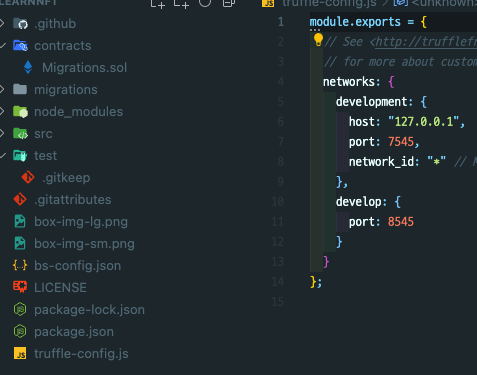Image resolution: width=477 pixels, height=375 pixels.
Task: Click line number 15 in the gutter
Action: coord(277,302)
